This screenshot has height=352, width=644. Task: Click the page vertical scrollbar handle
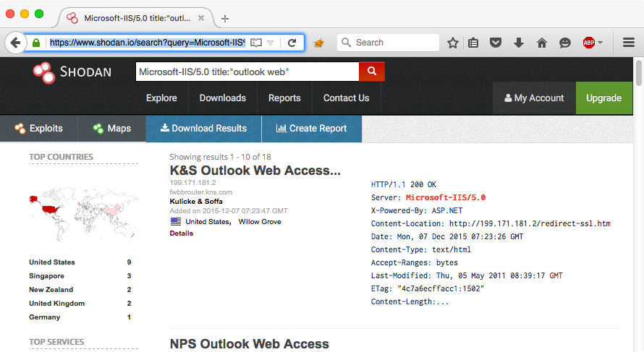tap(639, 73)
